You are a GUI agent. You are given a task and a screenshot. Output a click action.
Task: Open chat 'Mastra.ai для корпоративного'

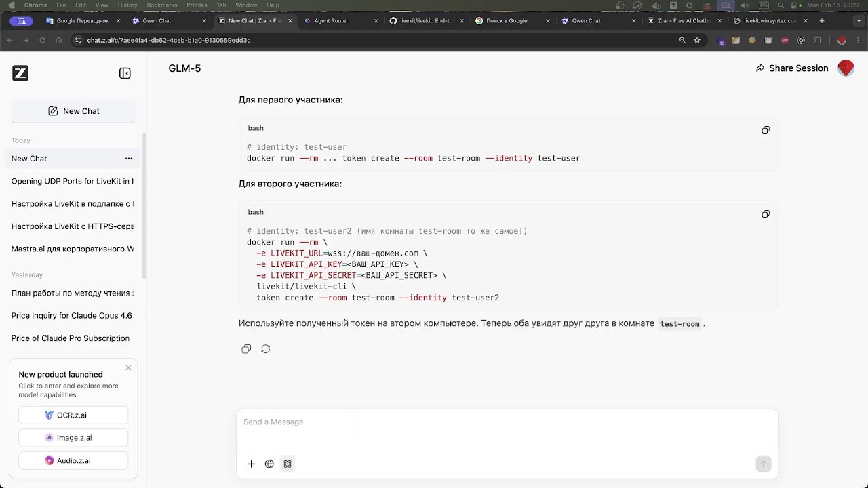coord(73,249)
